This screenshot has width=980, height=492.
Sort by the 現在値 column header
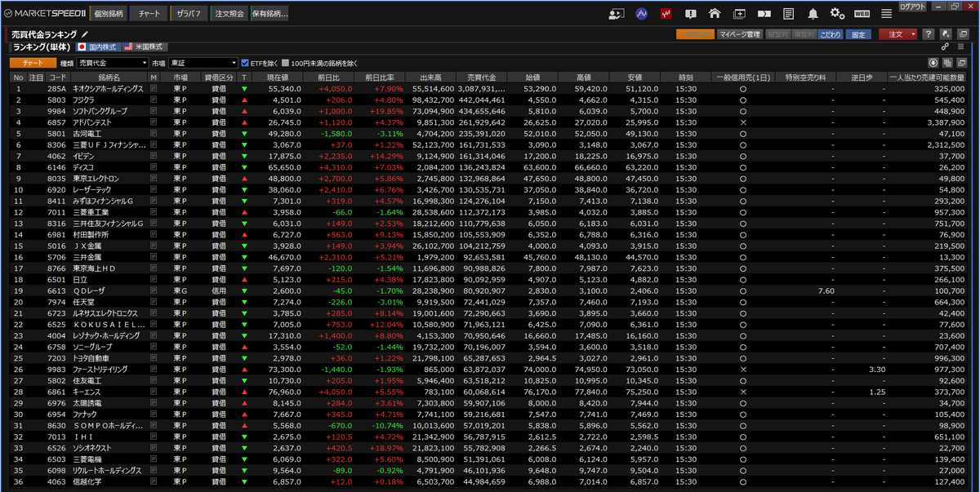pos(278,77)
